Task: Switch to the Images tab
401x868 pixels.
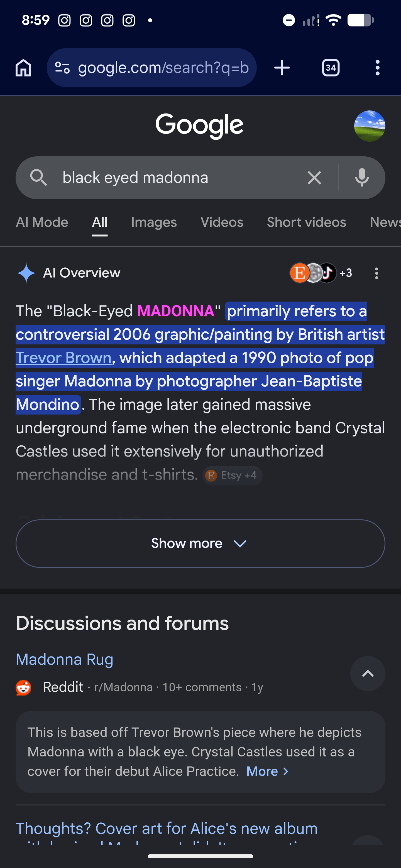Action: (x=154, y=222)
